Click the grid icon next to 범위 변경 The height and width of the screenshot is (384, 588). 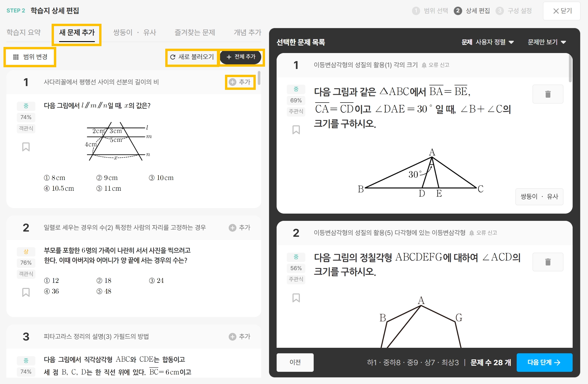coord(16,57)
